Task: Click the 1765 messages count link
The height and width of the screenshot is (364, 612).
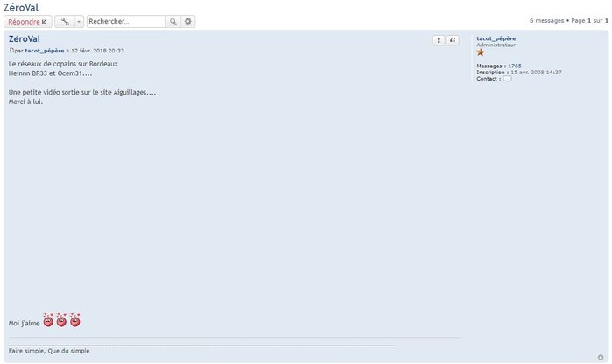Action: click(515, 66)
